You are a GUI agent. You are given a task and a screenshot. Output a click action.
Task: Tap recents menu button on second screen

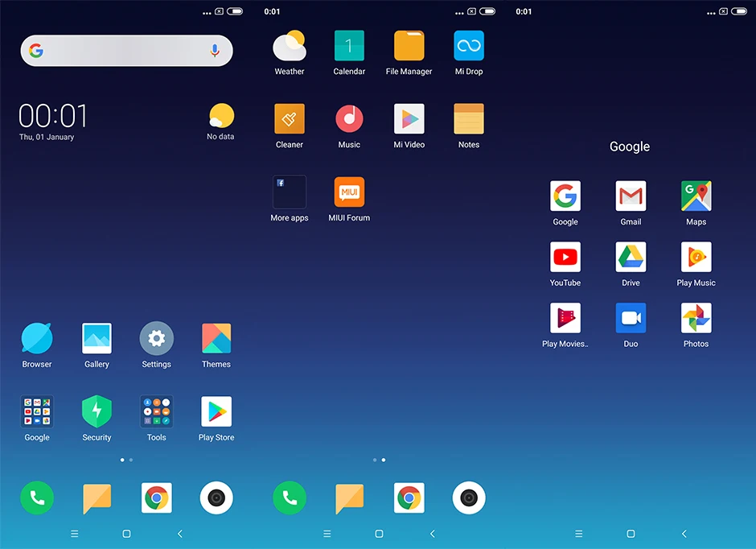pos(327,534)
